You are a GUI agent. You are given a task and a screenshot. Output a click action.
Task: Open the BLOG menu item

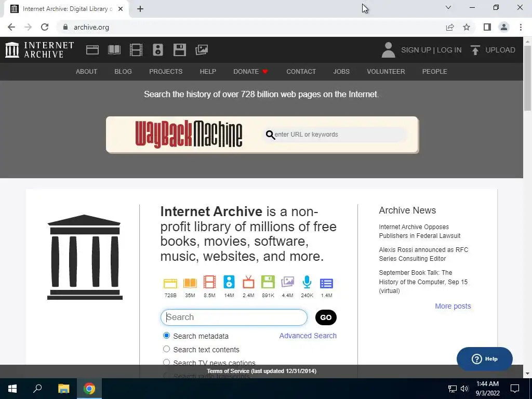[123, 72]
